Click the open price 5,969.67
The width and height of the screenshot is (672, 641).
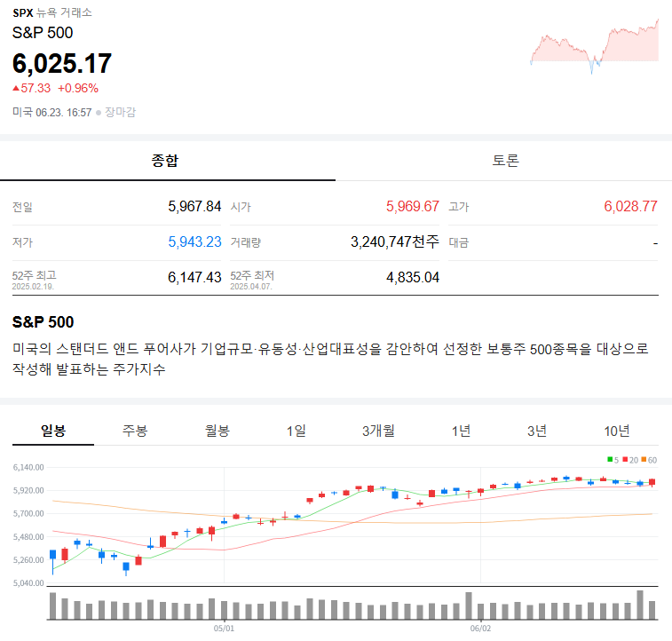click(413, 207)
